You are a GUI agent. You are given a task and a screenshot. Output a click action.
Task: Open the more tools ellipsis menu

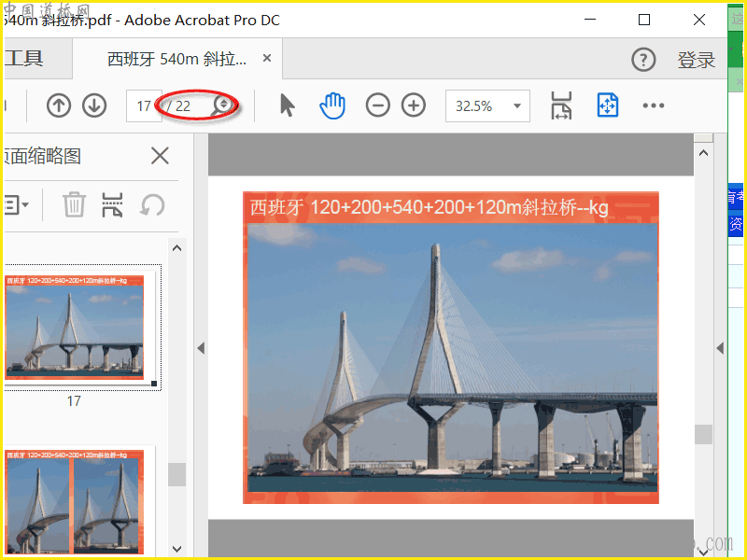(653, 105)
